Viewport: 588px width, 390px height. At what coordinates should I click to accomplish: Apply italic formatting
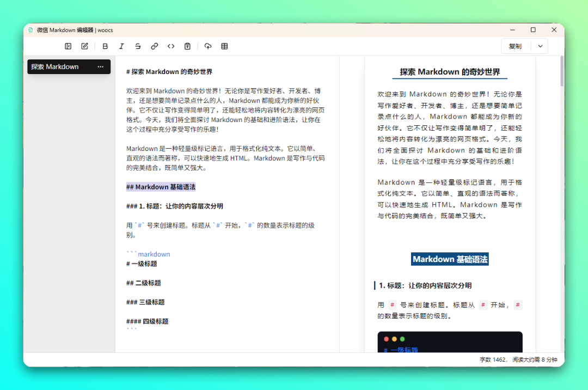click(121, 46)
